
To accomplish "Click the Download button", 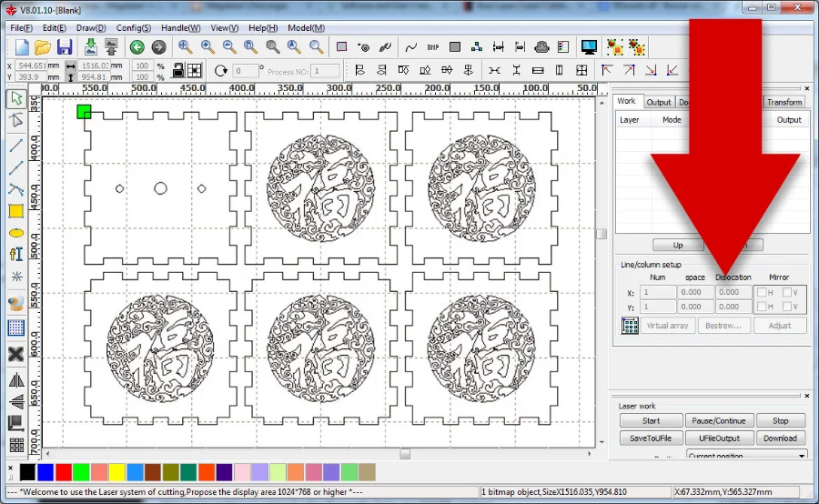I will point(780,438).
